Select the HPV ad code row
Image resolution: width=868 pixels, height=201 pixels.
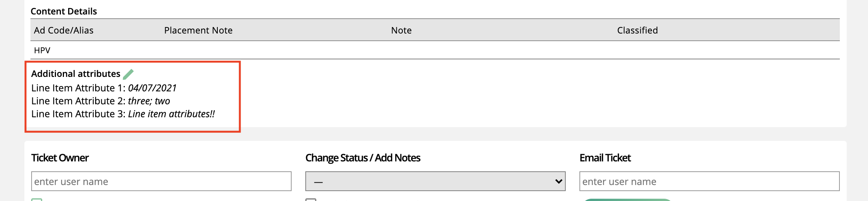pos(435,50)
